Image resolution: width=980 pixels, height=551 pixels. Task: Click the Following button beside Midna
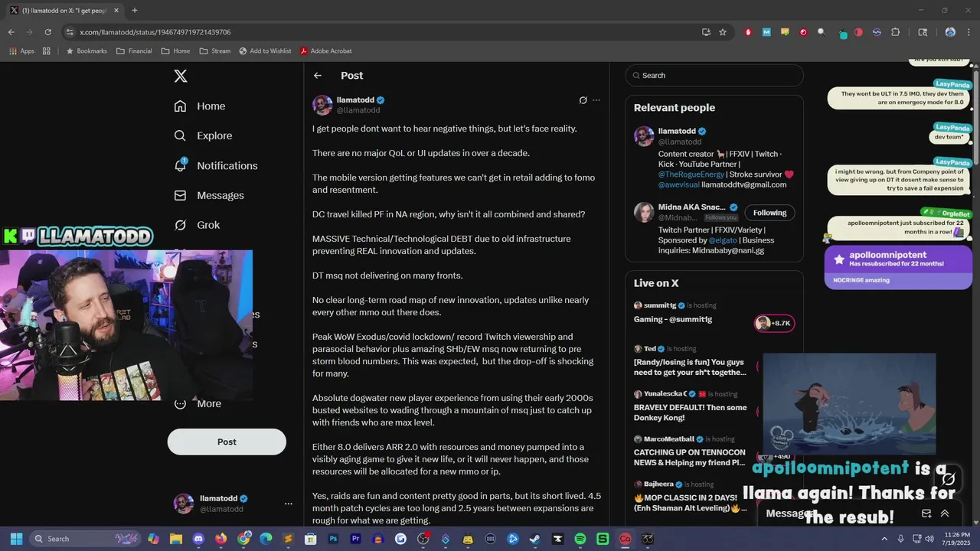[769, 213]
